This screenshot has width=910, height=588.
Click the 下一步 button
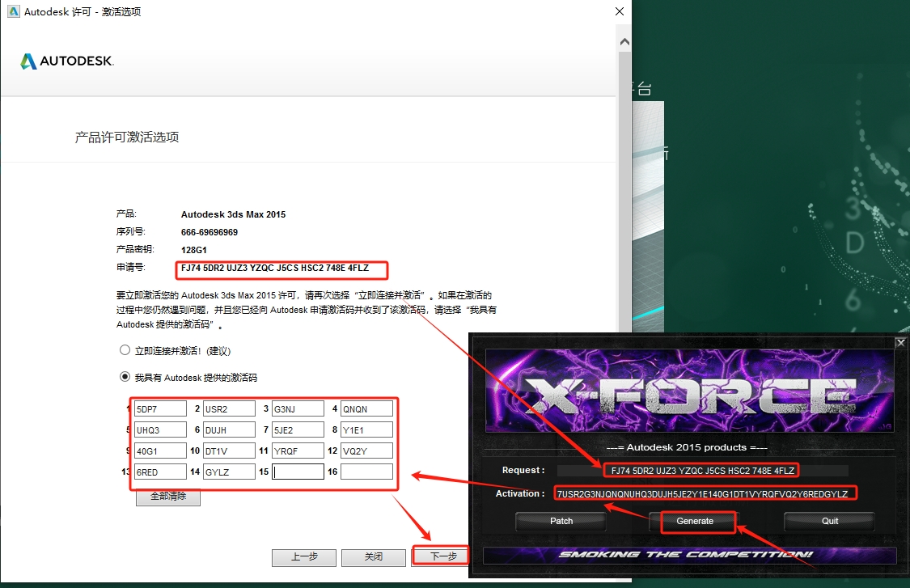tap(442, 556)
